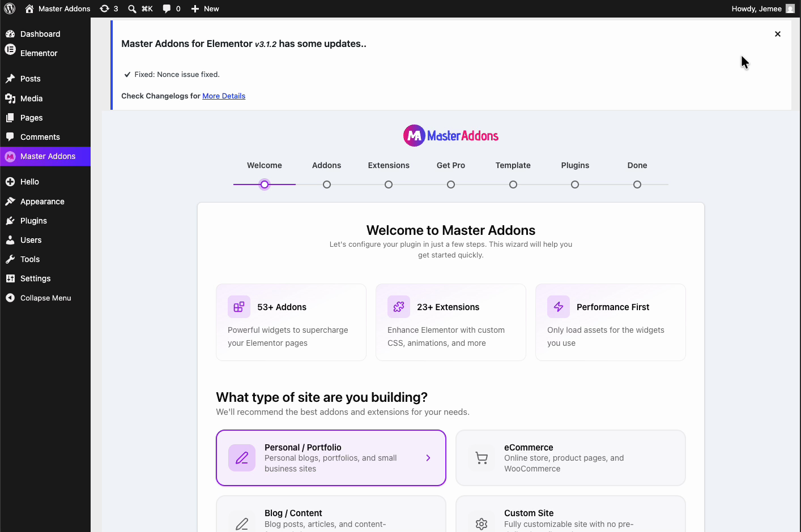The height and width of the screenshot is (532, 801).
Task: Click the Settings sidebar icon
Action: 10,278
